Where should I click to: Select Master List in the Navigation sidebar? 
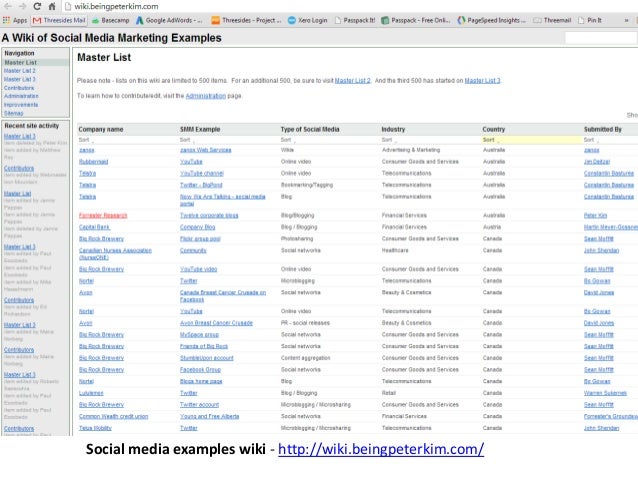click(x=20, y=62)
